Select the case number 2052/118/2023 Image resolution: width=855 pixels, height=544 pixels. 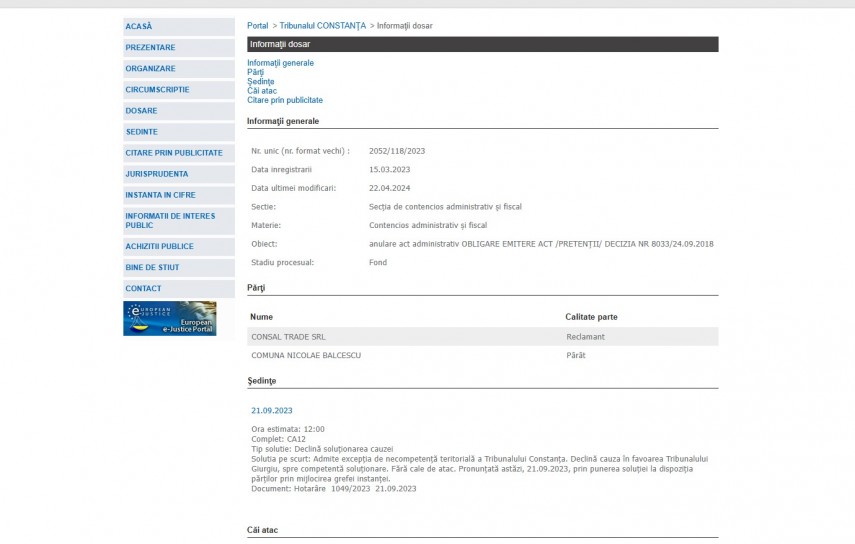tap(397, 151)
